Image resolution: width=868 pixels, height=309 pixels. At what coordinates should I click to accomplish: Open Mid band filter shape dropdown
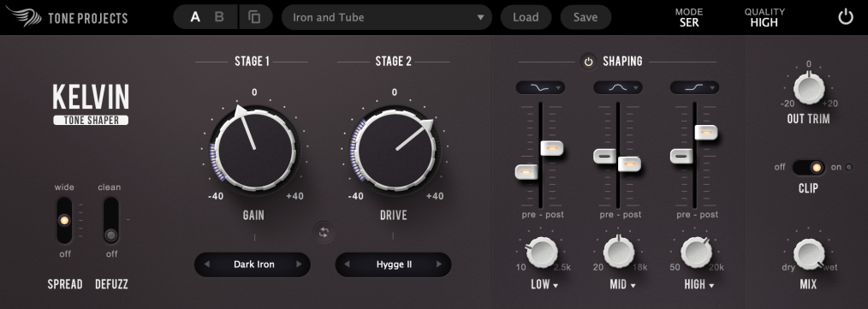(x=618, y=87)
